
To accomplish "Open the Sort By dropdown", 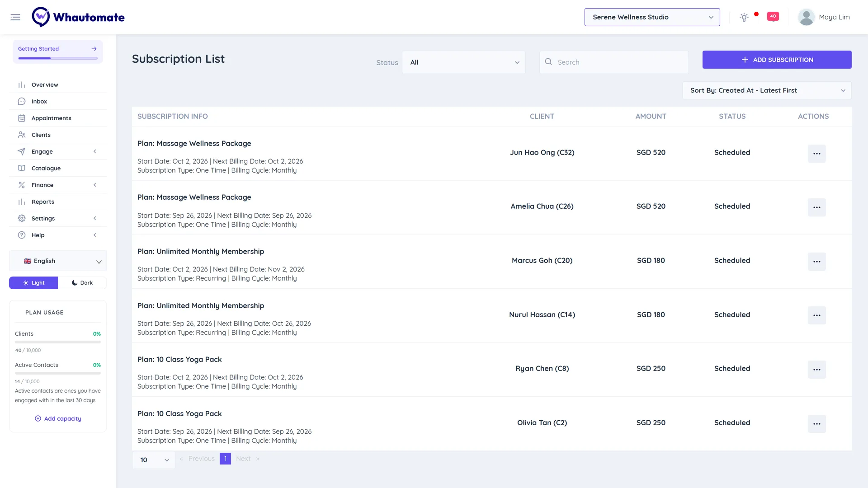I will click(767, 90).
